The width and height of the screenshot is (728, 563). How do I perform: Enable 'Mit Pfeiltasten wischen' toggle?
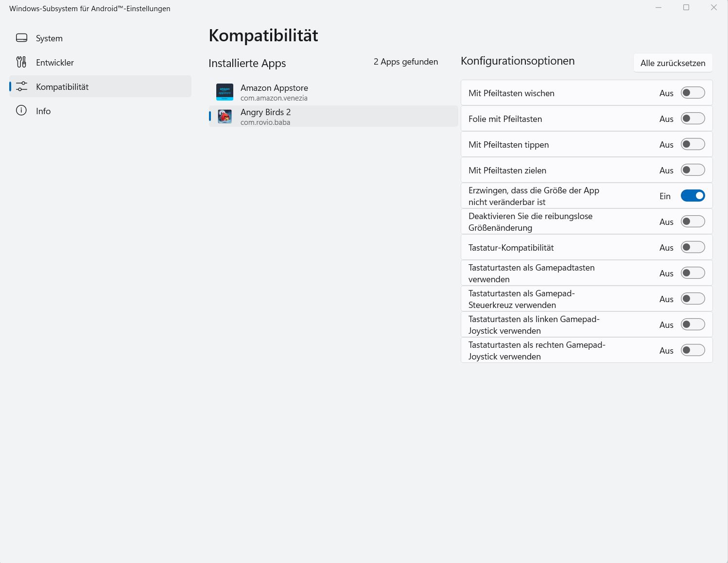693,93
